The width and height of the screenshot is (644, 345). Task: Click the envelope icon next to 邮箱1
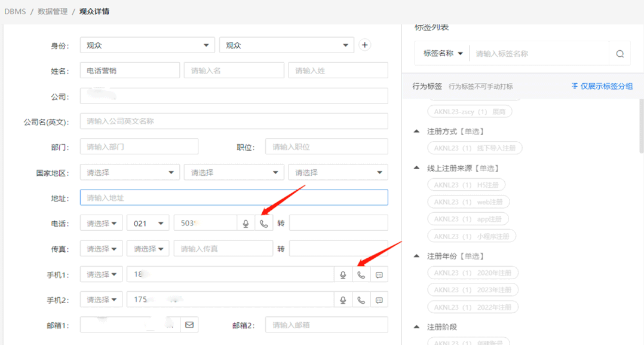(x=189, y=325)
